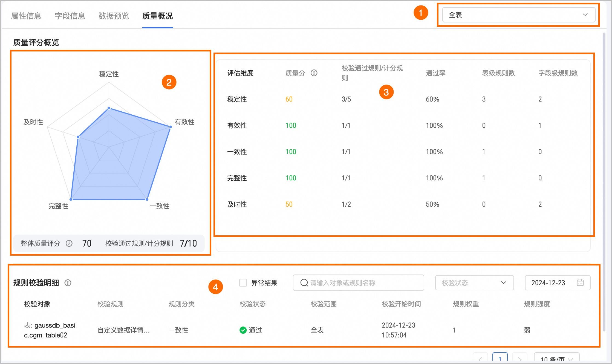Click info icon beside 整体质量评分
The height and width of the screenshot is (364, 612).
[x=69, y=243]
